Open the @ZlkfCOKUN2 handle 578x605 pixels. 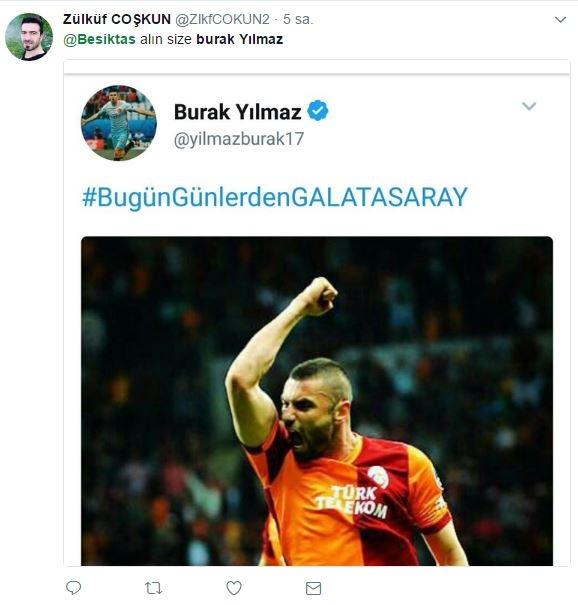pyautogui.click(x=222, y=19)
